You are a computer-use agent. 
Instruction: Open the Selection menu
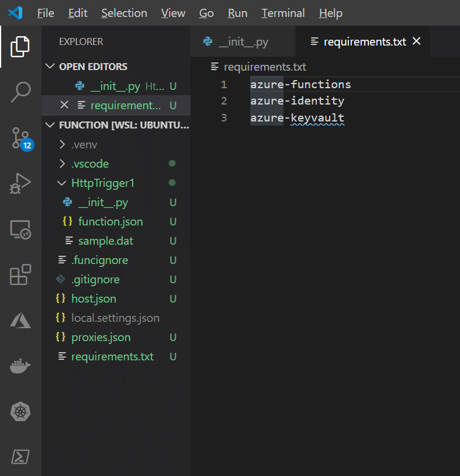124,13
